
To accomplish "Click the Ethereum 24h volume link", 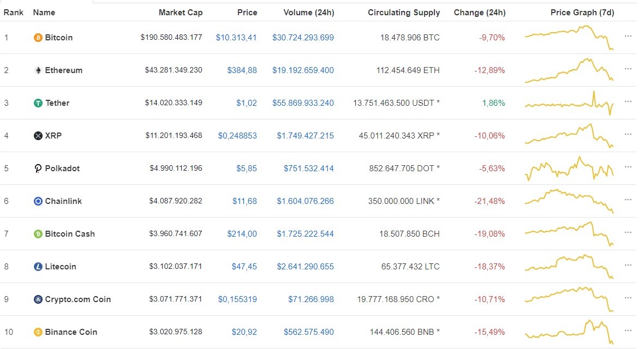I will click(x=305, y=70).
